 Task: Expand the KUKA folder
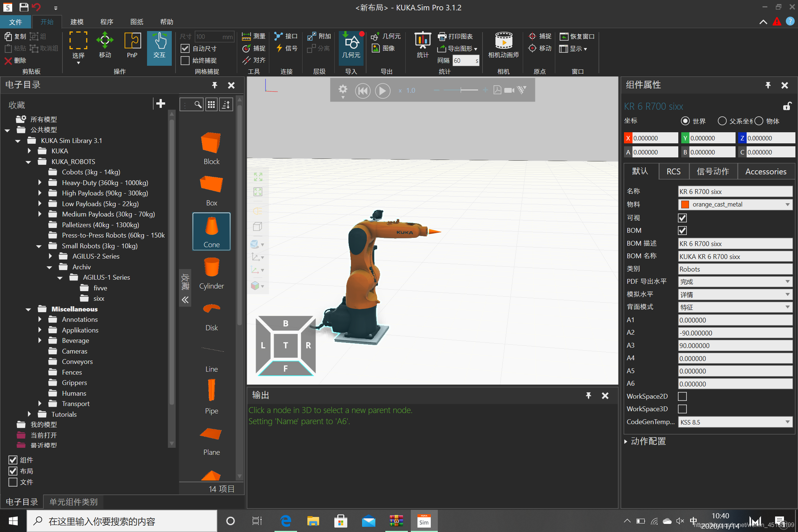(29, 151)
